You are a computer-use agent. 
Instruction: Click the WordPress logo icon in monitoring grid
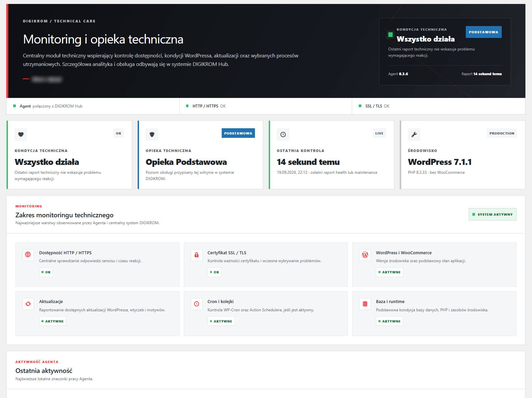click(x=365, y=255)
